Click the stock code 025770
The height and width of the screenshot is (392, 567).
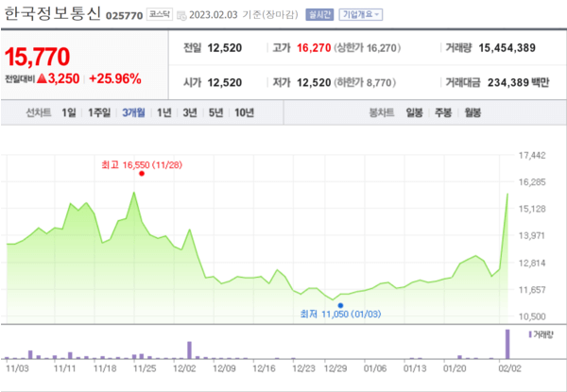point(124,16)
